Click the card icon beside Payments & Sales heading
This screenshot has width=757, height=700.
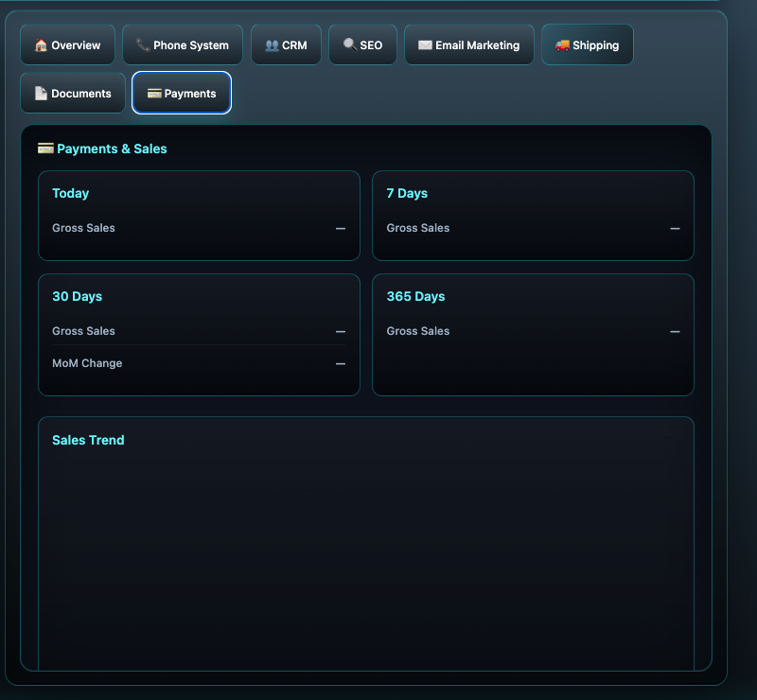tap(45, 149)
